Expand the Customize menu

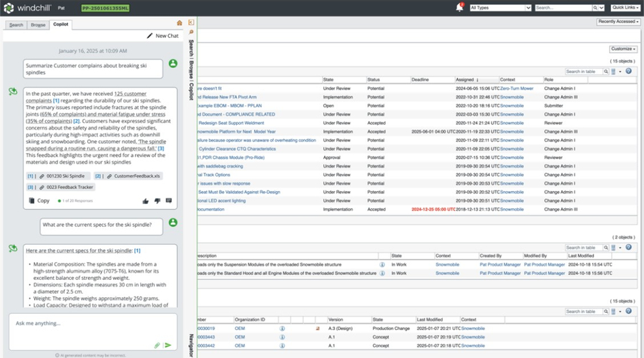(623, 49)
